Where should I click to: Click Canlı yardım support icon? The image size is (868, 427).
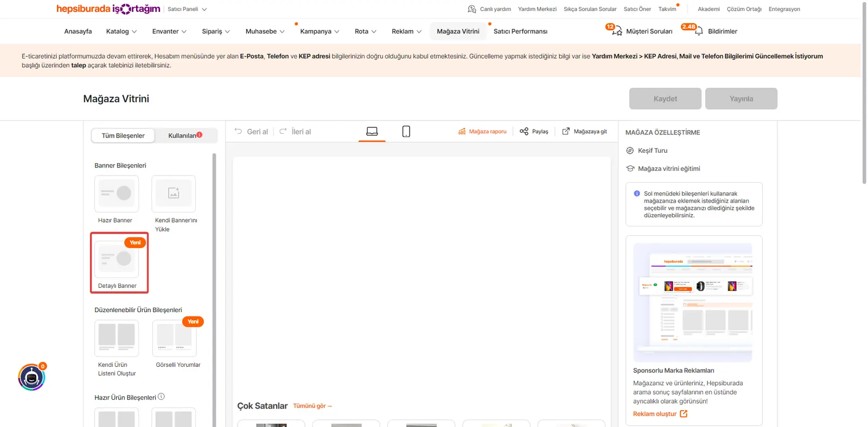(472, 9)
